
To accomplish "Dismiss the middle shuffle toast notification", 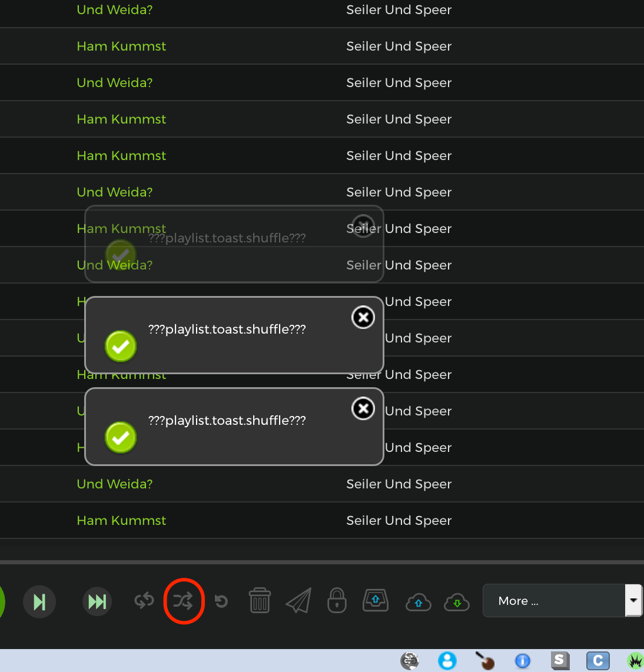I will [363, 317].
